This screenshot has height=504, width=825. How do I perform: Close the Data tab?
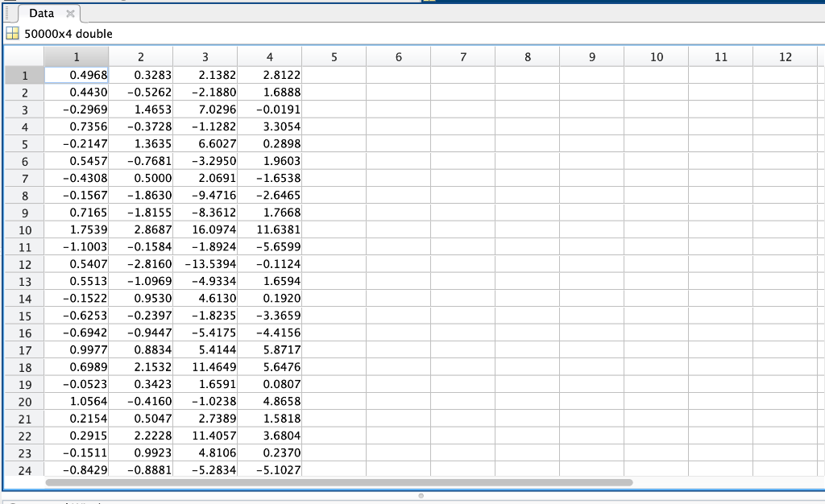(70, 14)
